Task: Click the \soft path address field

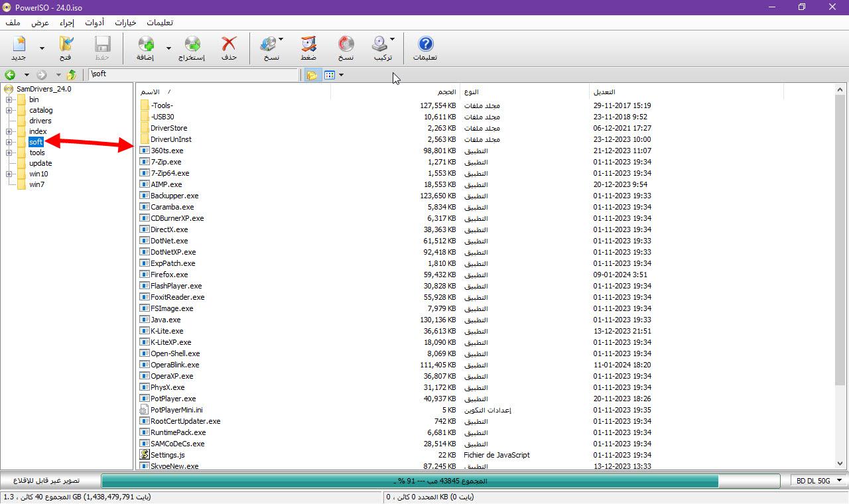Action: click(x=194, y=74)
